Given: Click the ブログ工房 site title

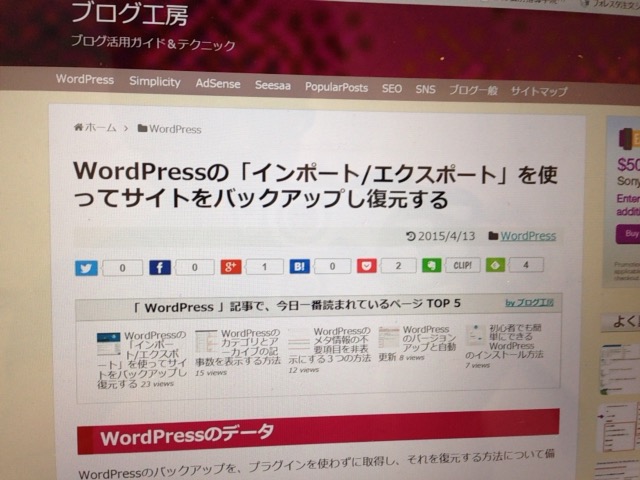Looking at the screenshot, I should (x=129, y=15).
